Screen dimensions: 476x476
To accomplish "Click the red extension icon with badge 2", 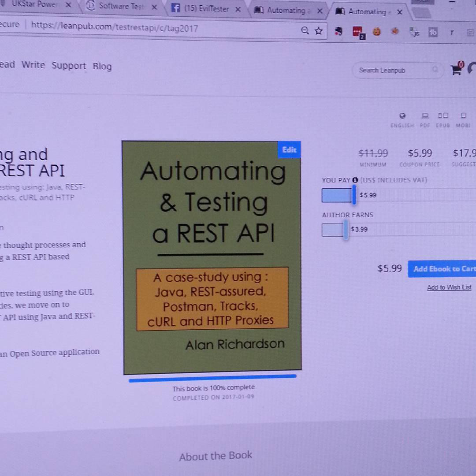I will [x=358, y=32].
